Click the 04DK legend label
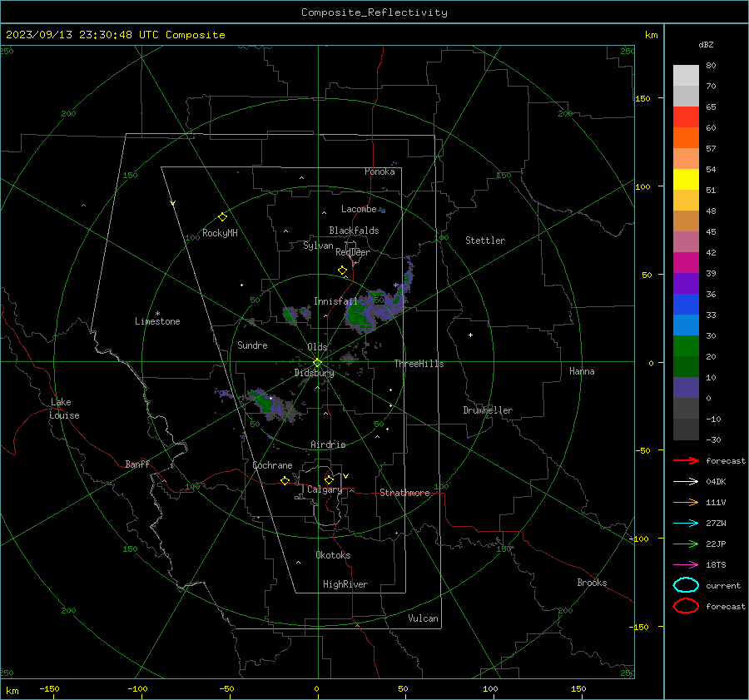Viewport: 749px width, 700px height. 716,482
